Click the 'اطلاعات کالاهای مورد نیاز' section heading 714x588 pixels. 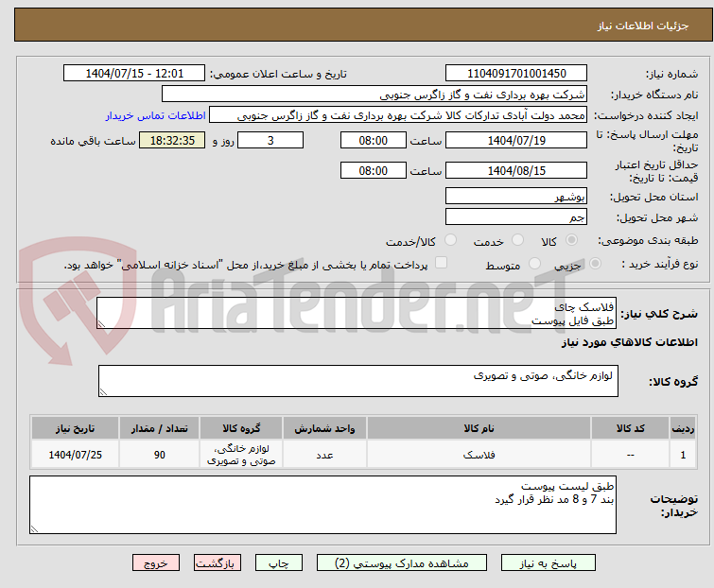(629, 342)
